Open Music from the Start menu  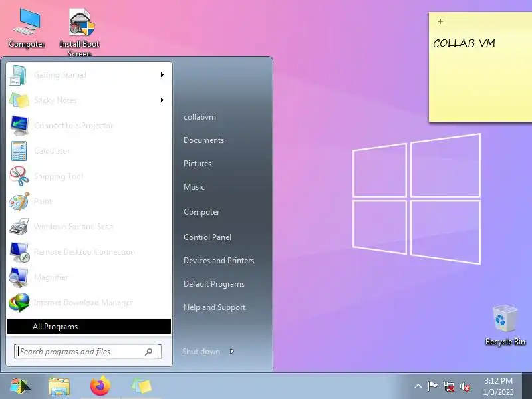coord(194,187)
